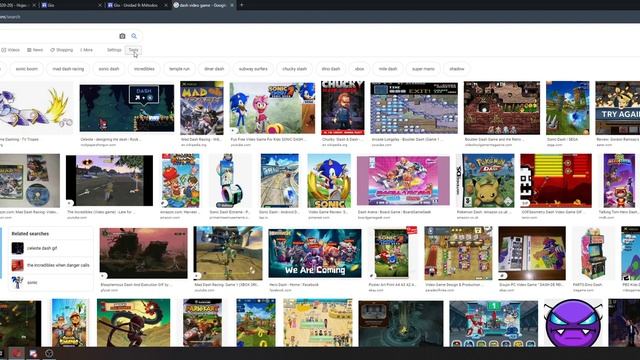Image resolution: width=640 pixels, height=360 pixels.
Task: Open the Blasphemous dash GIF sunset thumbnail
Action: tap(144, 253)
